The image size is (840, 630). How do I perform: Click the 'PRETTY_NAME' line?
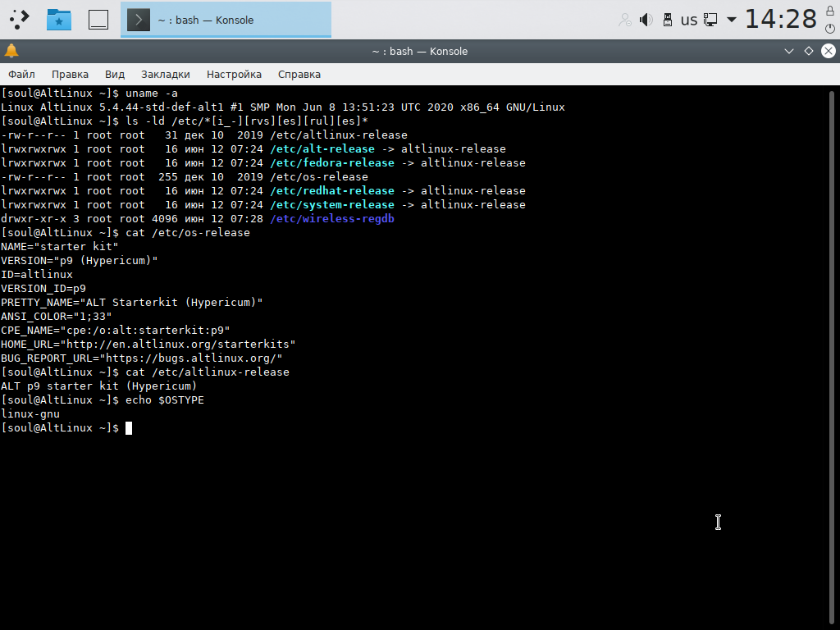(x=132, y=302)
